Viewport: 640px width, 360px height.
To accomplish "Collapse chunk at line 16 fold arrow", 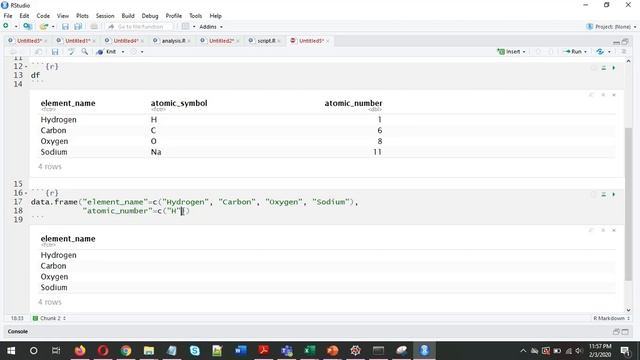I will coord(26,193).
